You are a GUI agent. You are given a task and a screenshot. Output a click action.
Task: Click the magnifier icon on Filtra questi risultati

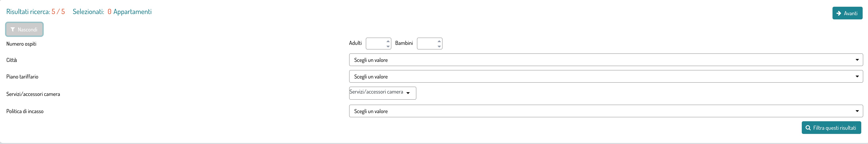click(808, 128)
